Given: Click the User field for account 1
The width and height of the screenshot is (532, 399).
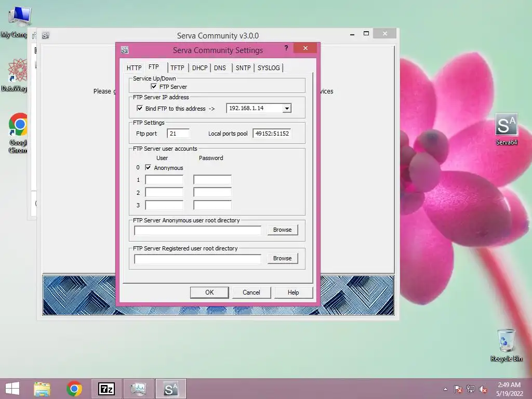Looking at the screenshot, I should [164, 179].
